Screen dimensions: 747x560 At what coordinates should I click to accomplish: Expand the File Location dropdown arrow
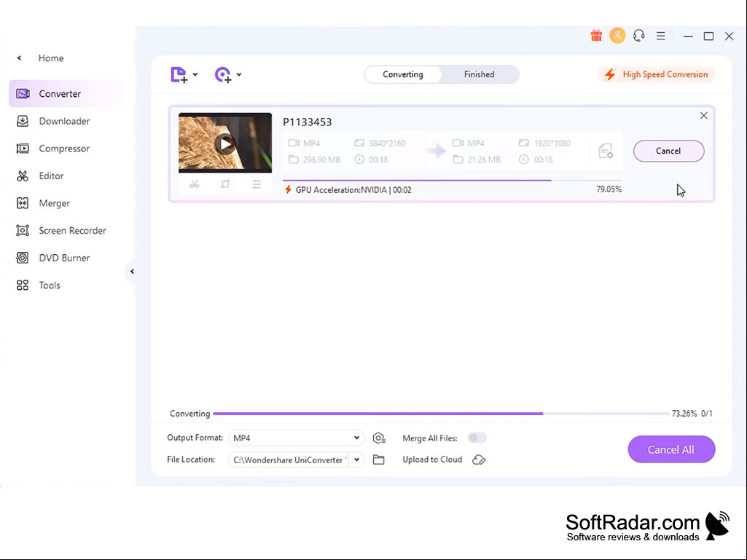(x=357, y=460)
